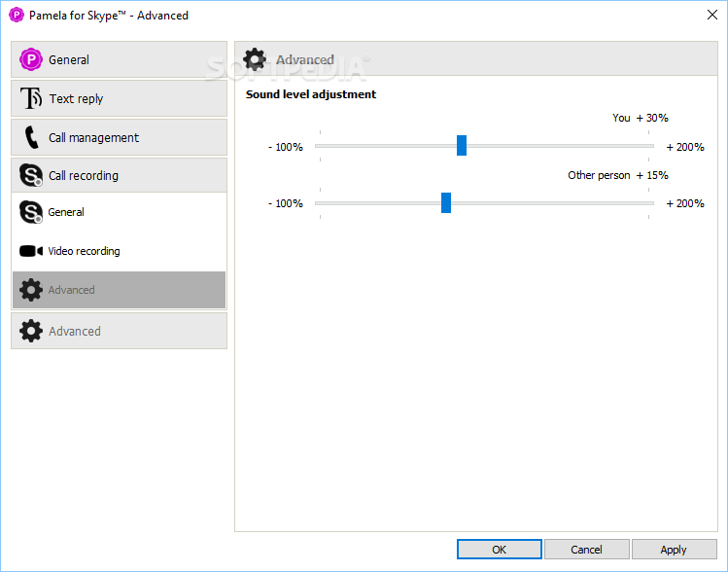
Task: Click the Pamela logo in title bar
Action: point(17,15)
